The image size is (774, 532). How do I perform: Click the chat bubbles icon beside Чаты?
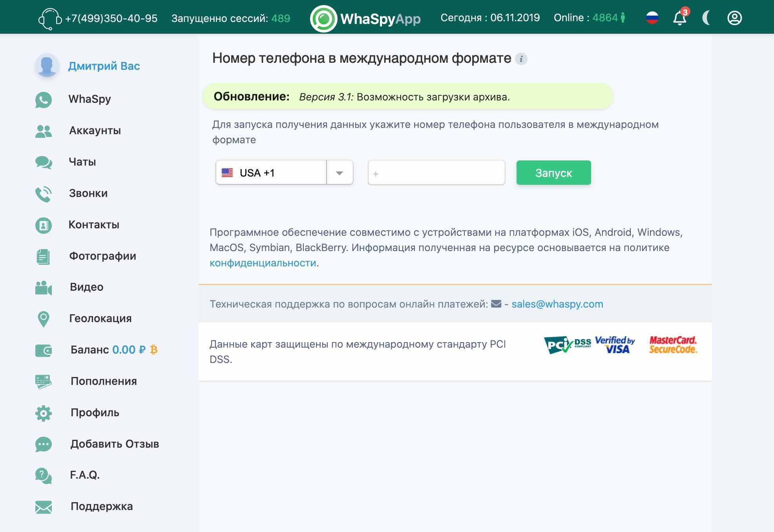(x=44, y=162)
